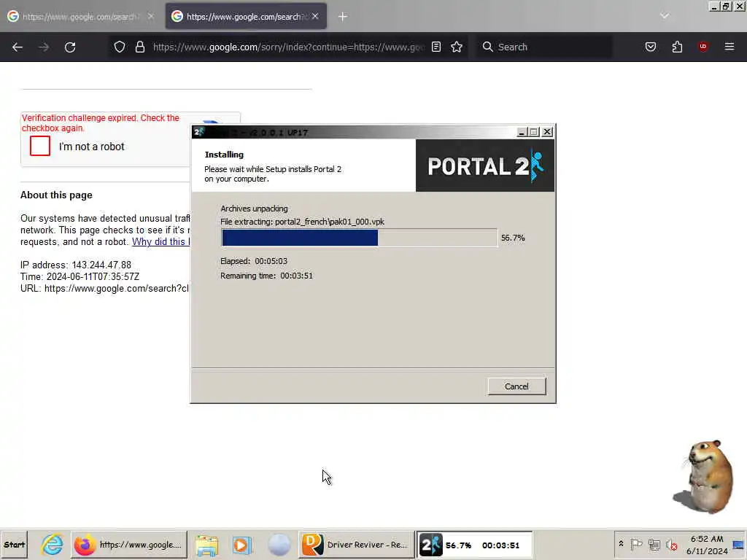747x560 pixels.
Task: Click the 56.7% progress percentage text
Action: click(513, 238)
